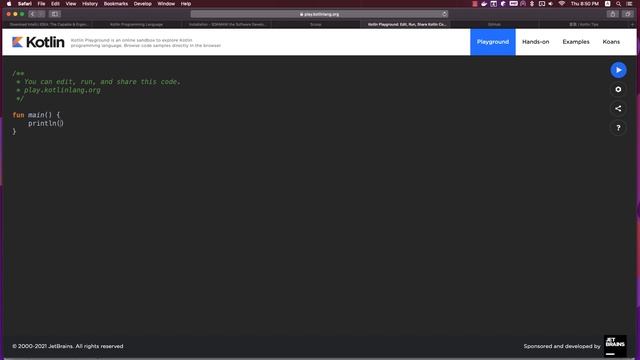The height and width of the screenshot is (360, 640).
Task: Open Spotlight search in the menu bar
Action: click(619, 4)
